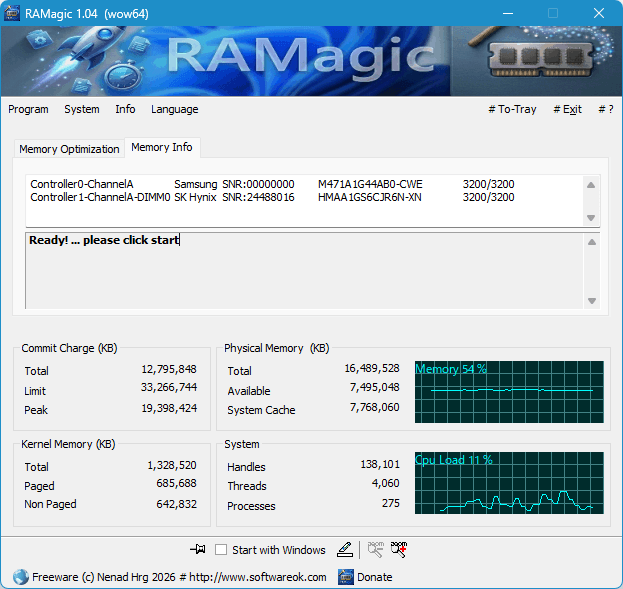Switch to the Memory Optimization tab
Image resolution: width=623 pixels, height=589 pixels.
tap(69, 149)
